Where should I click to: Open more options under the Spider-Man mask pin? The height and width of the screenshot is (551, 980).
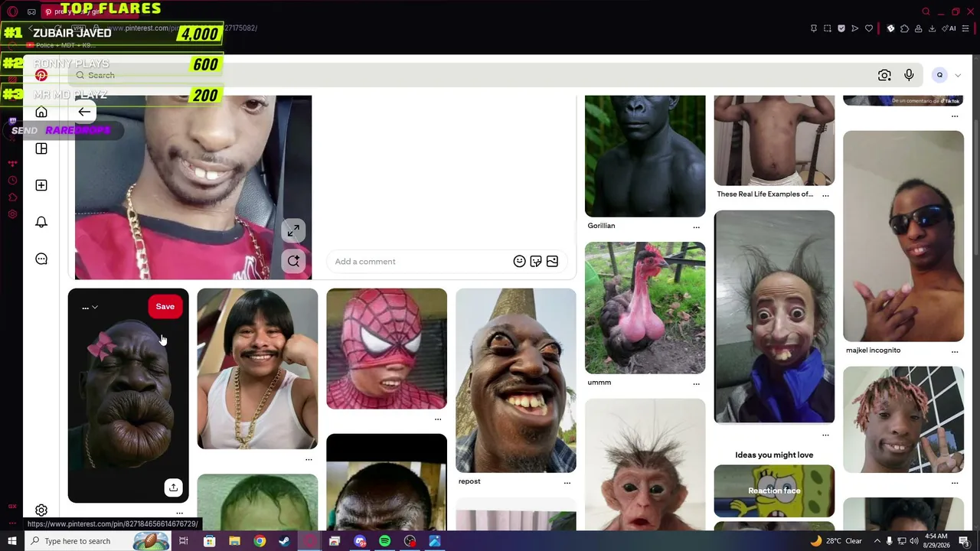[437, 419]
